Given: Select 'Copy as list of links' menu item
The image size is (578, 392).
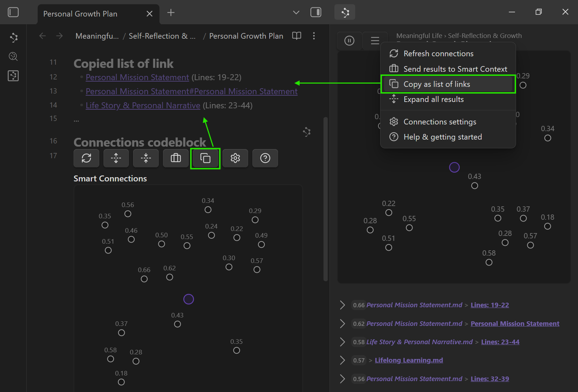Looking at the screenshot, I should tap(436, 84).
